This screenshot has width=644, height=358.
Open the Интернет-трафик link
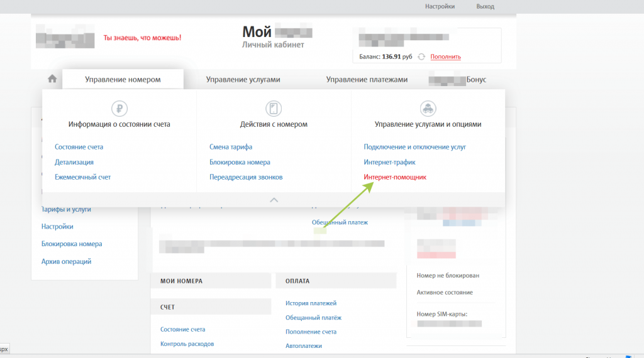(x=389, y=162)
